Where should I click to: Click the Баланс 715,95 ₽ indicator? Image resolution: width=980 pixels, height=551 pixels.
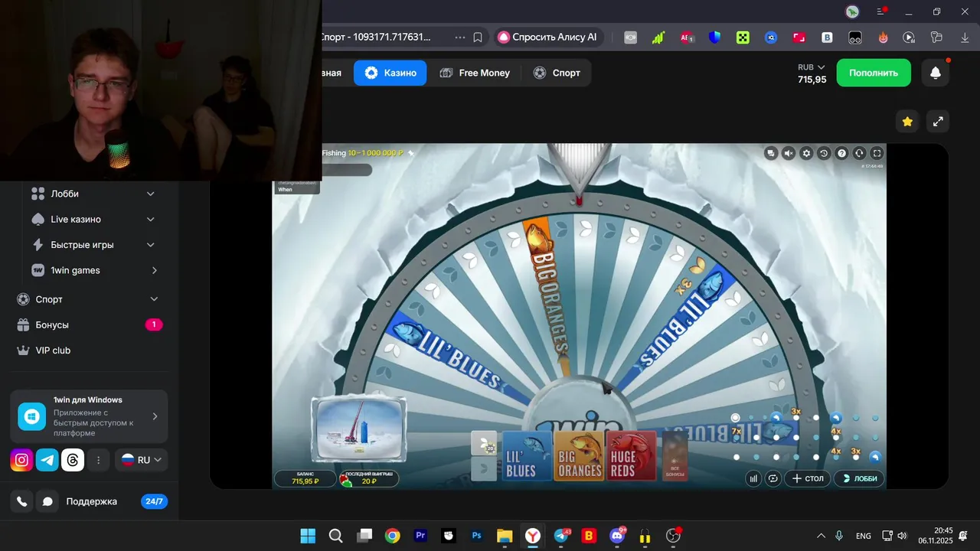[305, 478]
